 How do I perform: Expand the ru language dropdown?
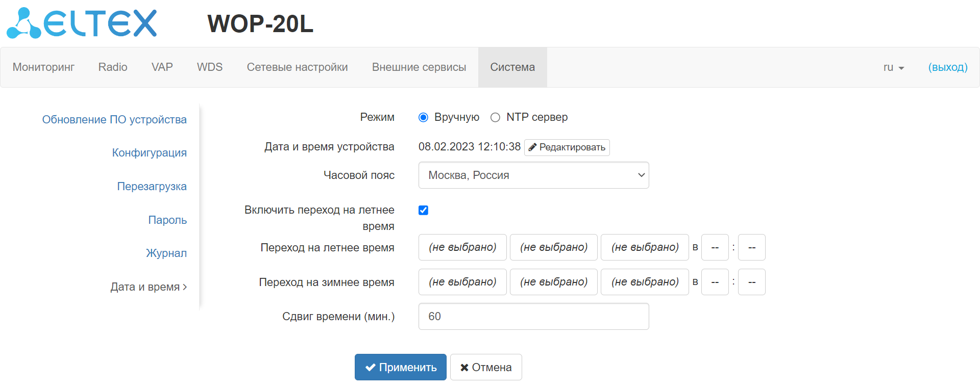point(893,67)
